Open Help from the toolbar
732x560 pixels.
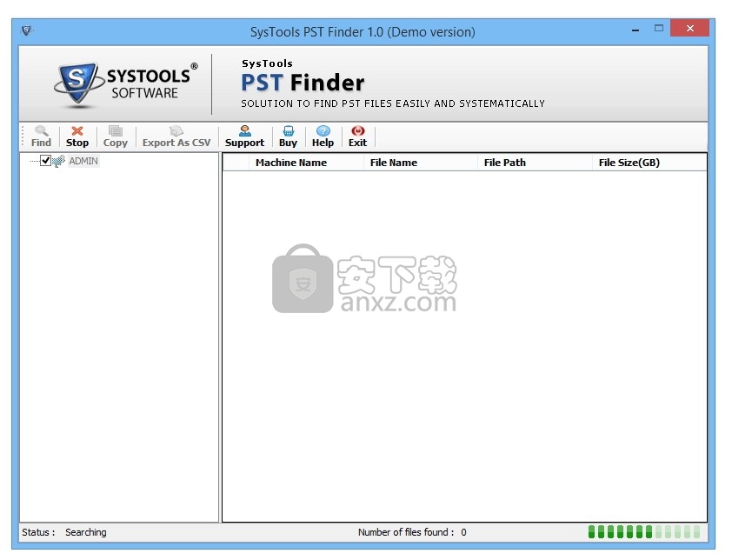[323, 137]
